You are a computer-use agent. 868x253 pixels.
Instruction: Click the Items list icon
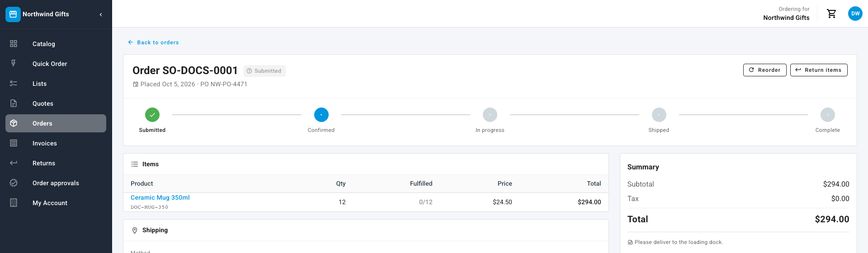pos(135,164)
